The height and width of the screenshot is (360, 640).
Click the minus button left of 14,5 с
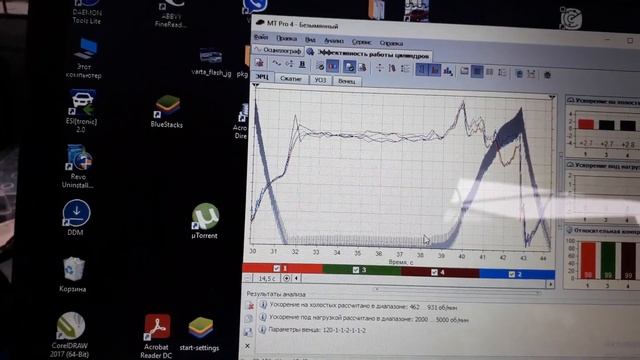coord(248,278)
